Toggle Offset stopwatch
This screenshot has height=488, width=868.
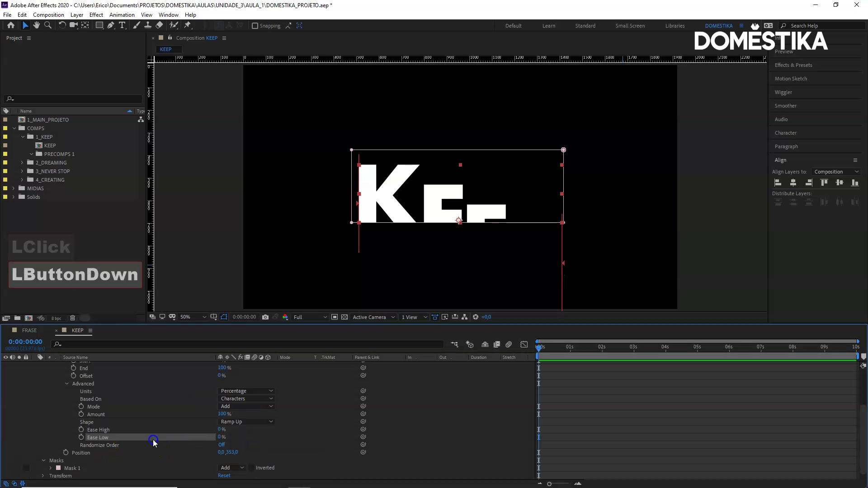pyautogui.click(x=74, y=376)
